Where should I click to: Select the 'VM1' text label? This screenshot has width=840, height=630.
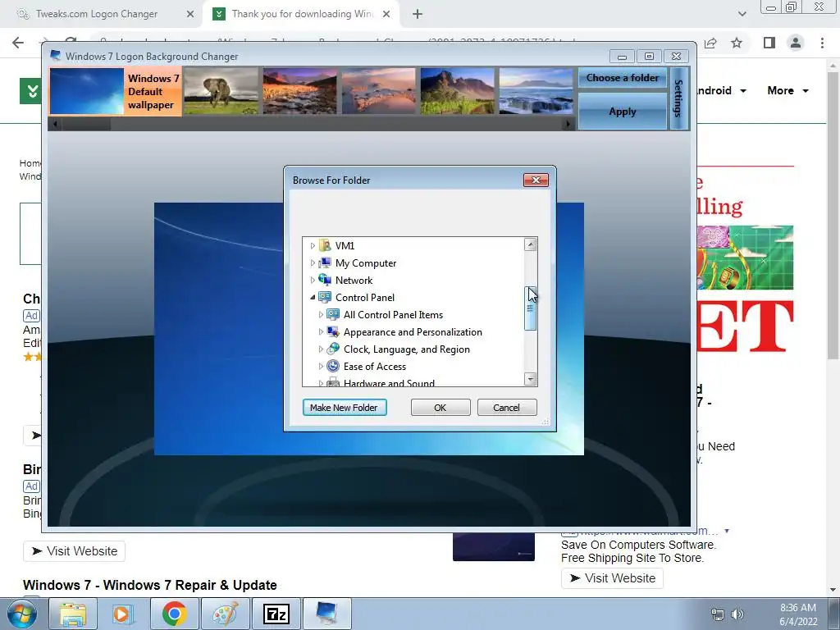click(x=345, y=246)
